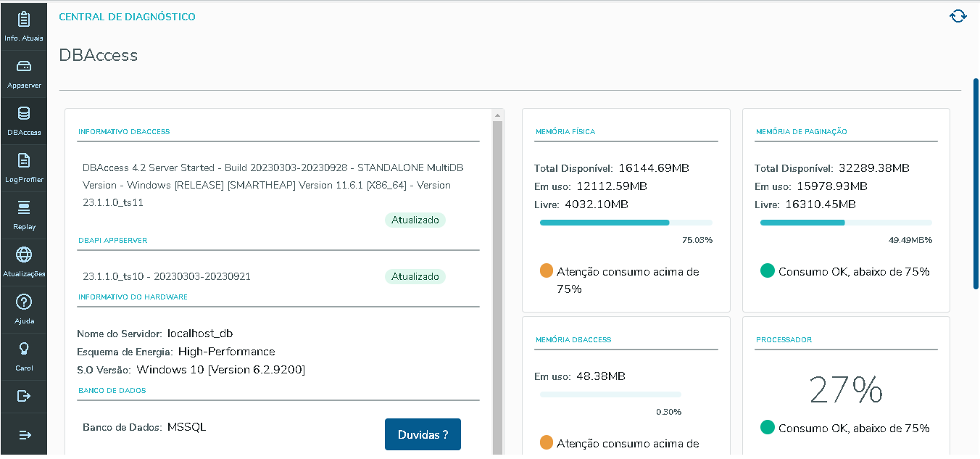The width and height of the screenshot is (980, 459).
Task: Click DBAccess 4.2 Server Started build text
Action: tap(273, 185)
